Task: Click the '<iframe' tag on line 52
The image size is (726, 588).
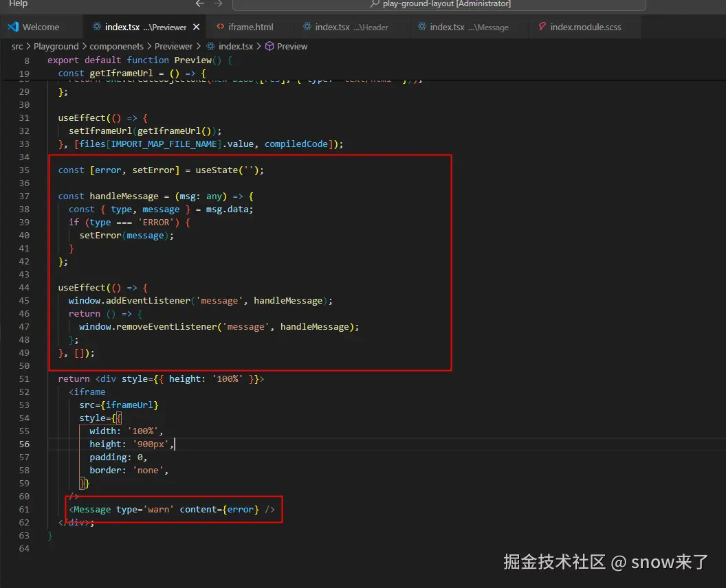Action: pyautogui.click(x=87, y=392)
